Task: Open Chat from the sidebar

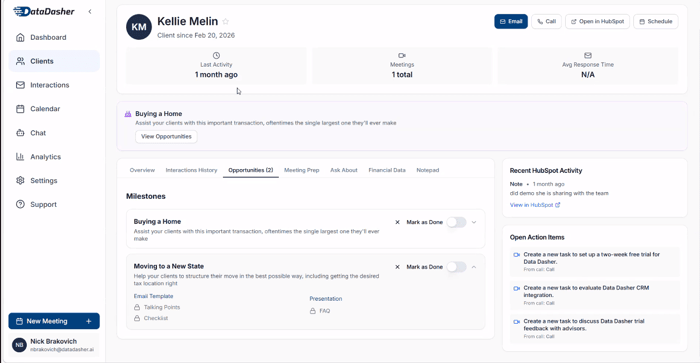Action: click(54, 133)
